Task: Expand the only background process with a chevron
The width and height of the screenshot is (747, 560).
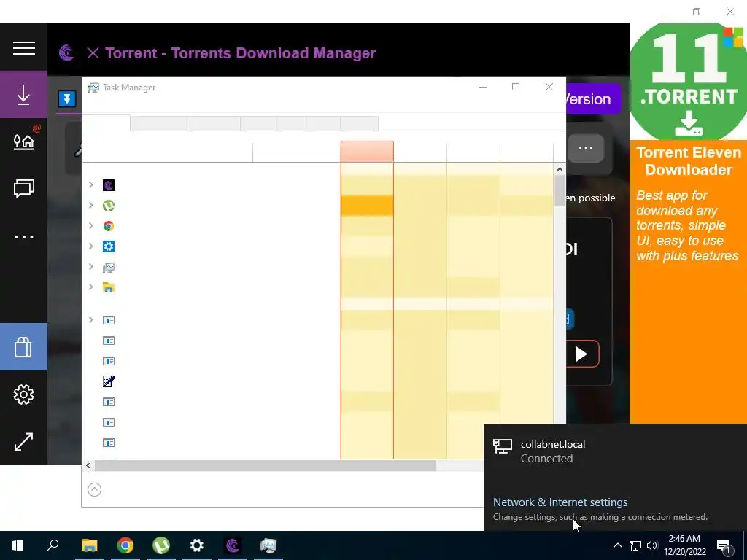Action: (90, 320)
